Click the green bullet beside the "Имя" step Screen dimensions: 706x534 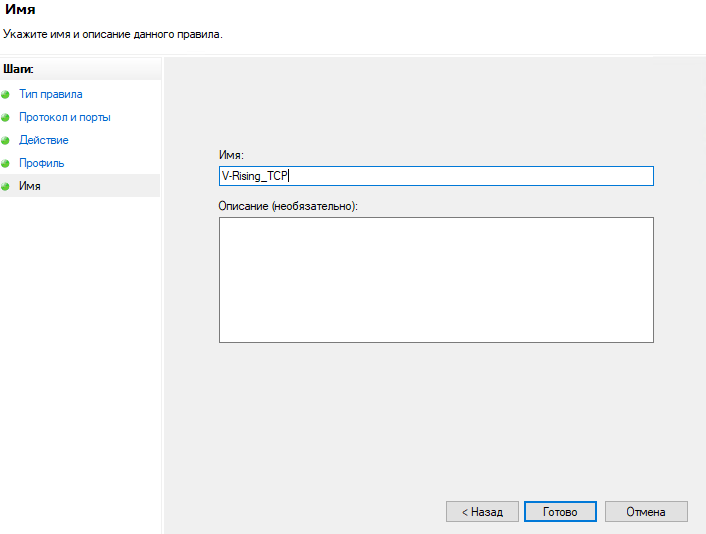point(6,187)
